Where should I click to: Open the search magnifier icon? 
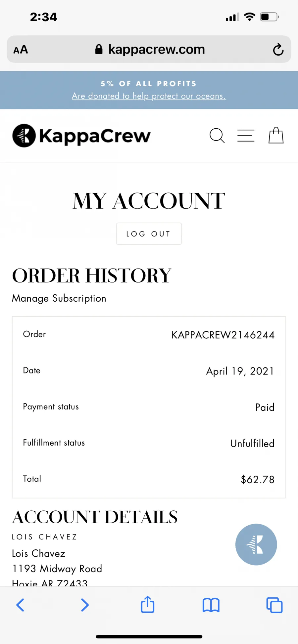point(217,136)
